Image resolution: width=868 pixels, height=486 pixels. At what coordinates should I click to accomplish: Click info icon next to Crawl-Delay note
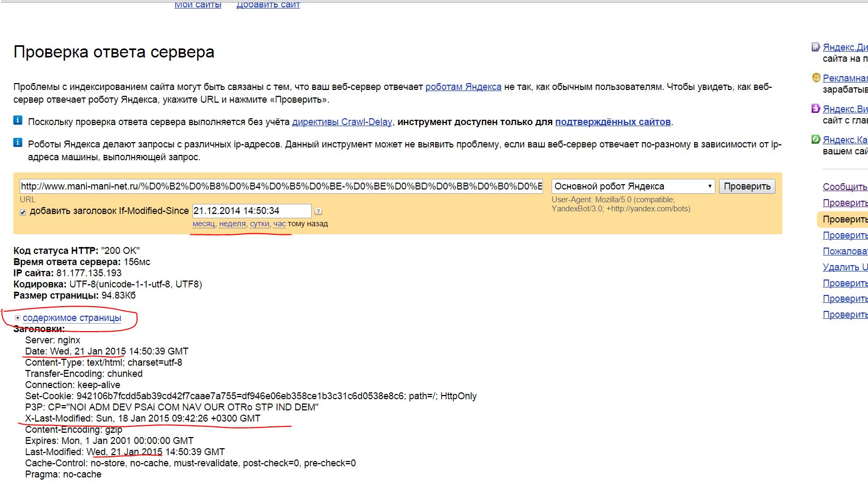18,120
